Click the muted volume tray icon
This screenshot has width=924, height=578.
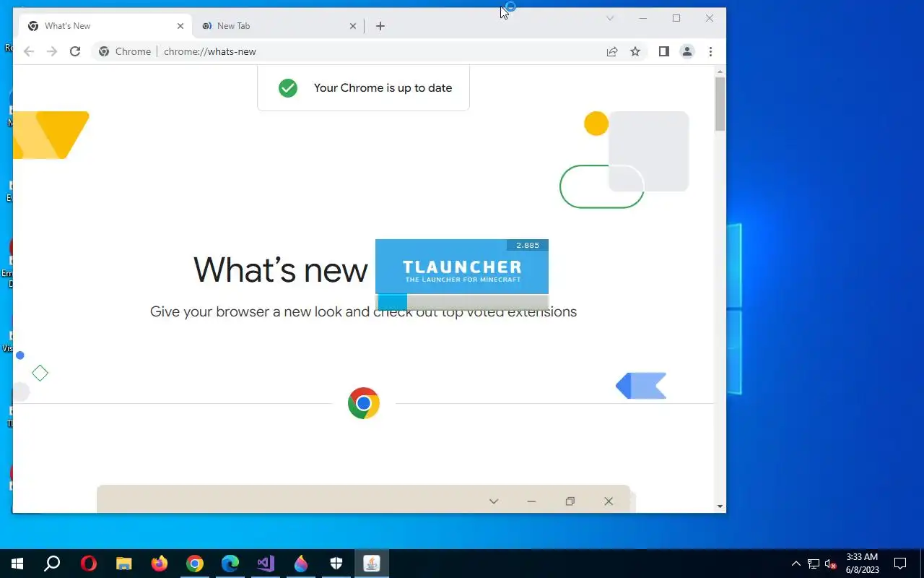(831, 564)
